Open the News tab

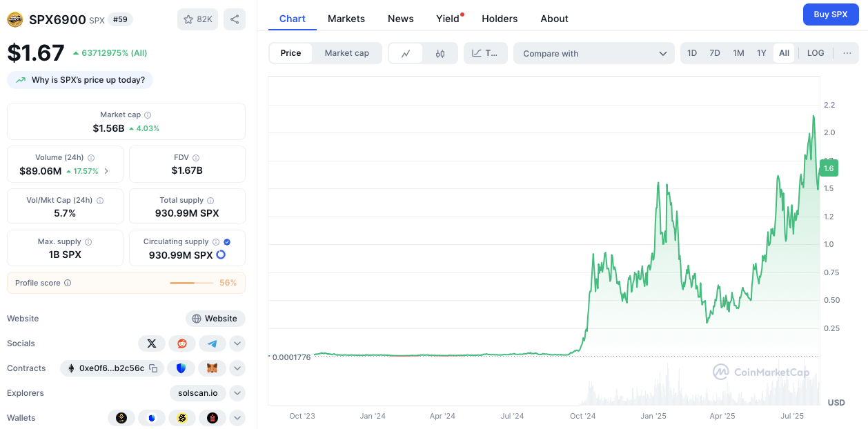coord(401,19)
